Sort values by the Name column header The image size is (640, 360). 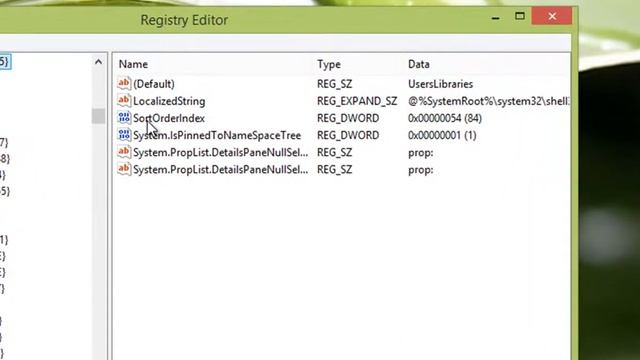pos(133,64)
